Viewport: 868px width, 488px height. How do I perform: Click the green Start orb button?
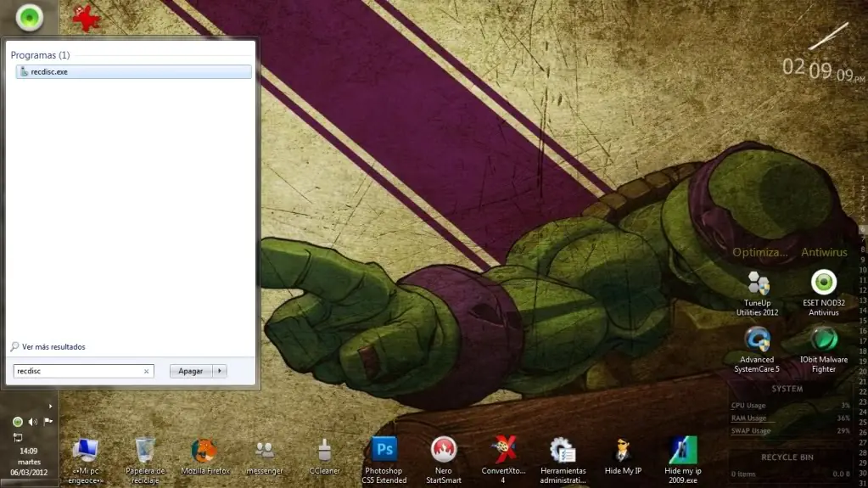[x=30, y=18]
